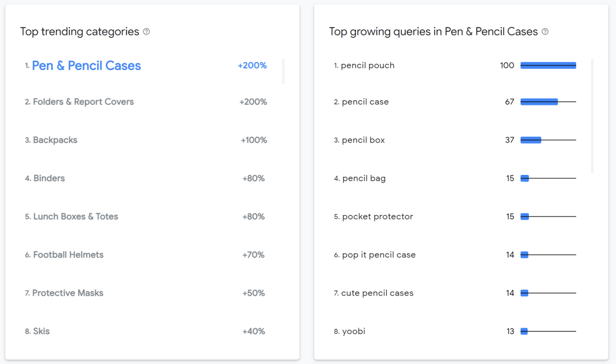Click the pencil box query text

(363, 140)
